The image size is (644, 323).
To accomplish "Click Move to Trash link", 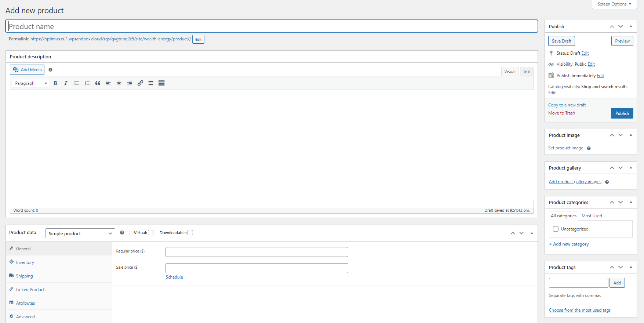I will pyautogui.click(x=561, y=113).
